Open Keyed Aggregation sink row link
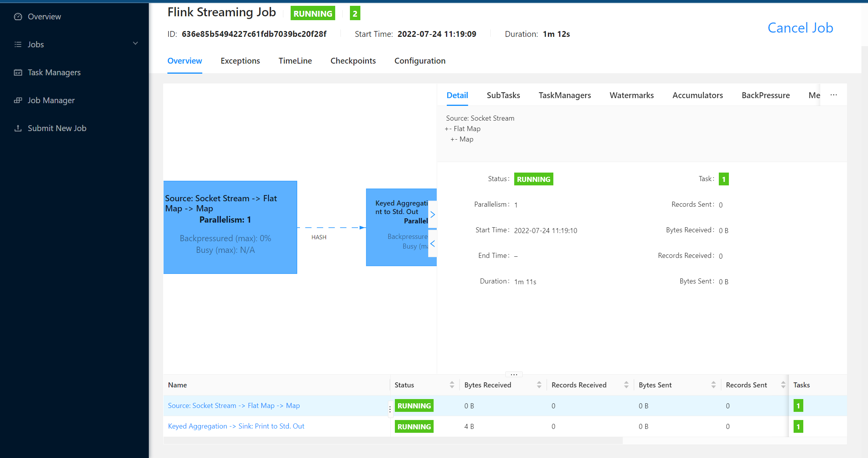 point(236,426)
